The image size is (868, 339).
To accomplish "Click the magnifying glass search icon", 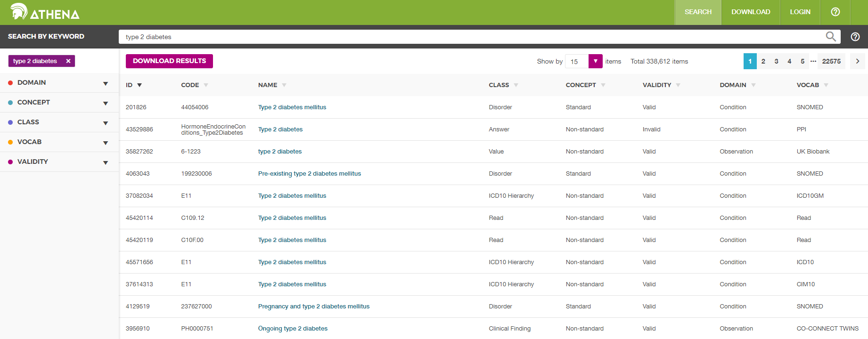I will click(830, 37).
